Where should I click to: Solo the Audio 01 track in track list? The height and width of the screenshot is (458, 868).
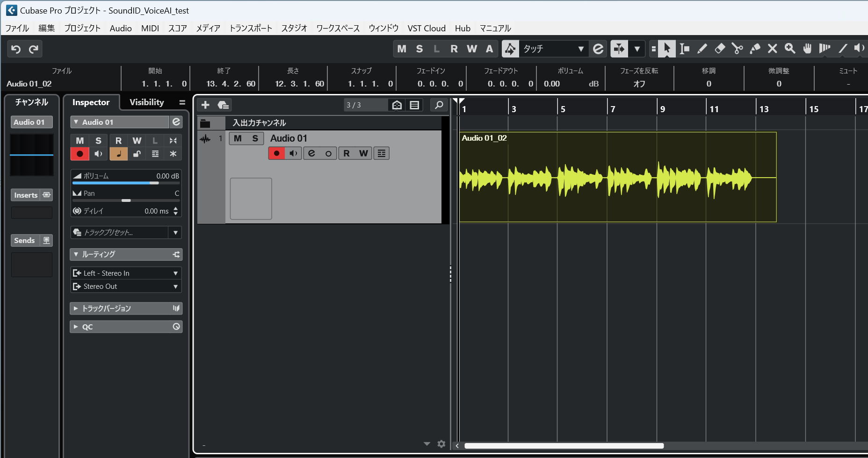255,138
